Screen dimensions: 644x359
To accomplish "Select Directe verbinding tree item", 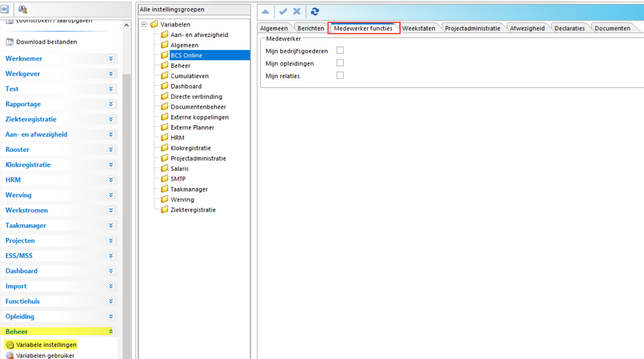I will (196, 96).
